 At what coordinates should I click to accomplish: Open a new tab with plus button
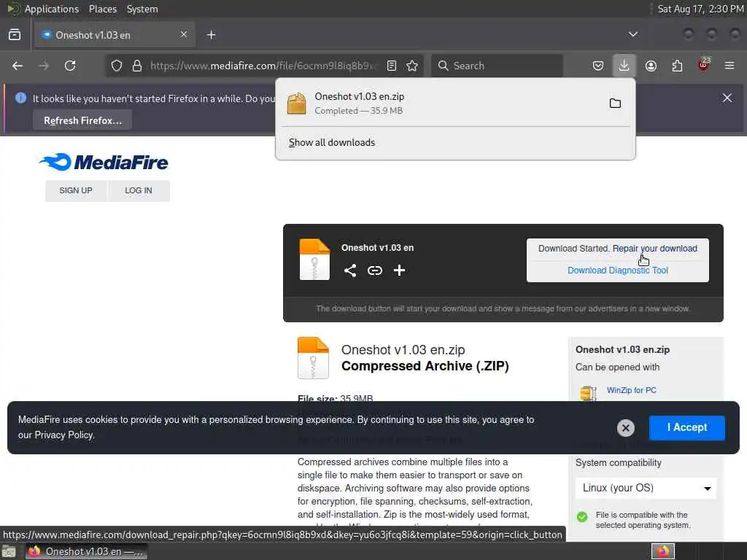tap(211, 35)
